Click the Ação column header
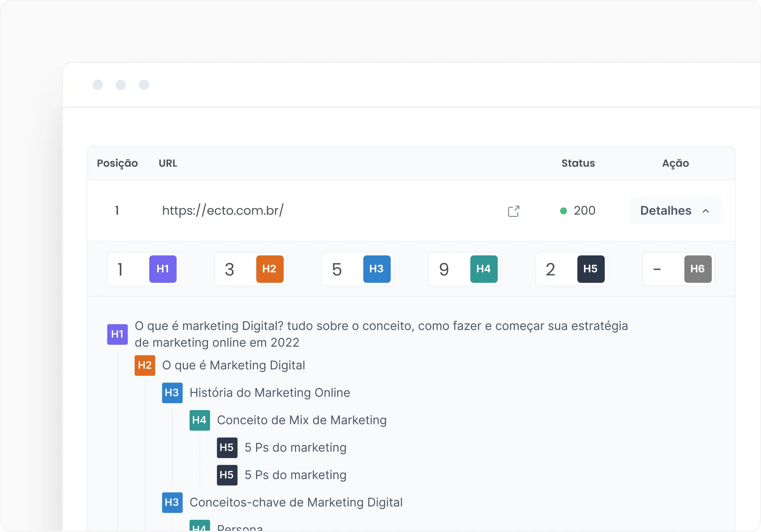This screenshot has width=761, height=532. [675, 163]
